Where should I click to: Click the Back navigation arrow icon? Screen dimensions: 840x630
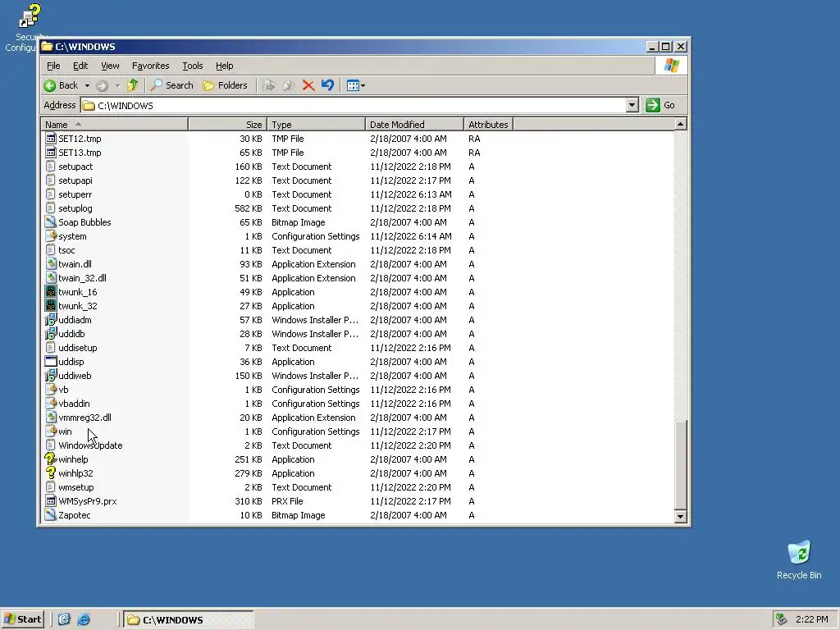pyautogui.click(x=50, y=85)
